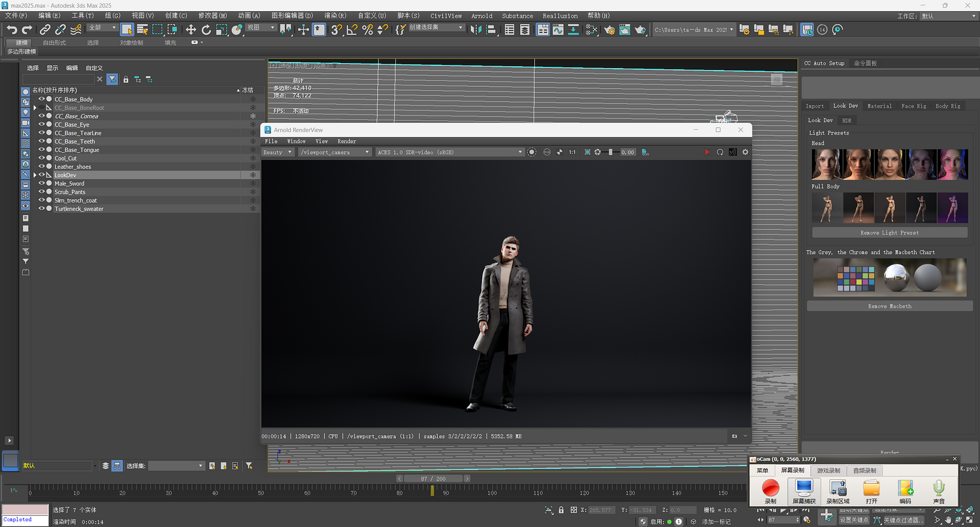Click the Mirror tool icon

tap(476, 29)
